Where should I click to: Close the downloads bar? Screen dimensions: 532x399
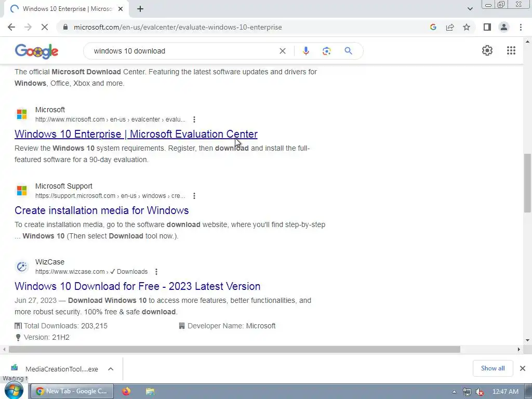[523, 368]
